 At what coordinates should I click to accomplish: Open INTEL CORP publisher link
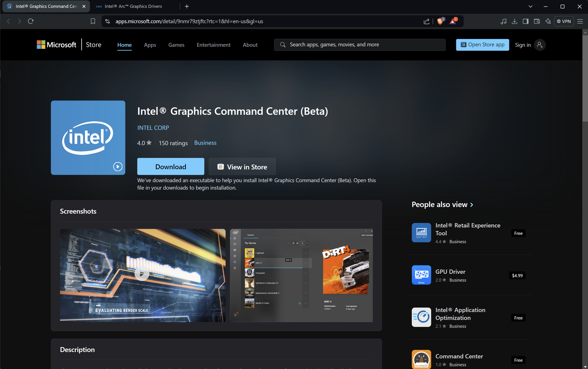pos(153,128)
